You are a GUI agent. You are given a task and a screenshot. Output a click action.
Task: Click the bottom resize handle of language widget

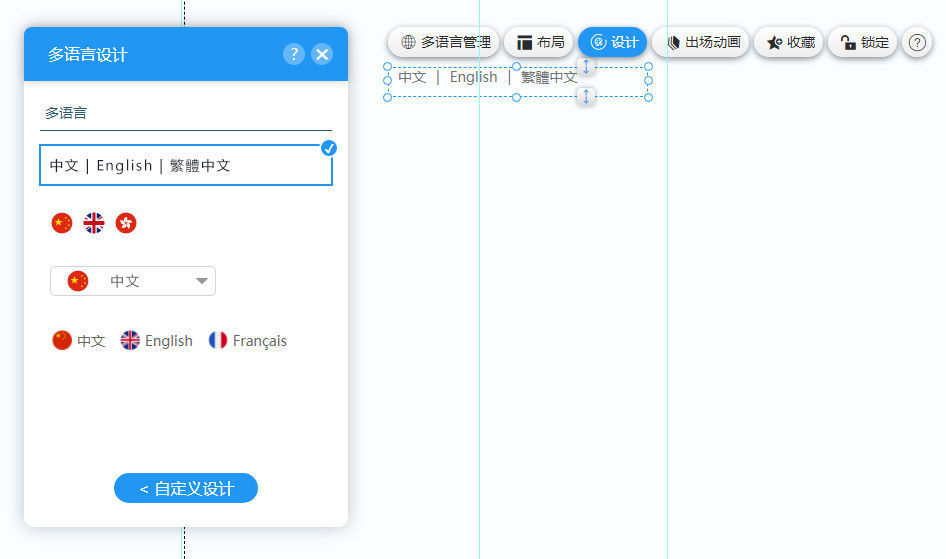coord(587,96)
